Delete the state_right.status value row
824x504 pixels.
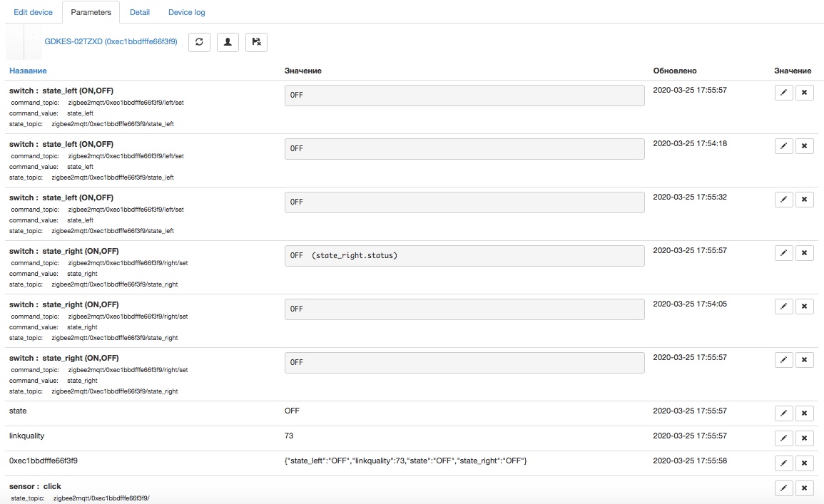[x=804, y=253]
